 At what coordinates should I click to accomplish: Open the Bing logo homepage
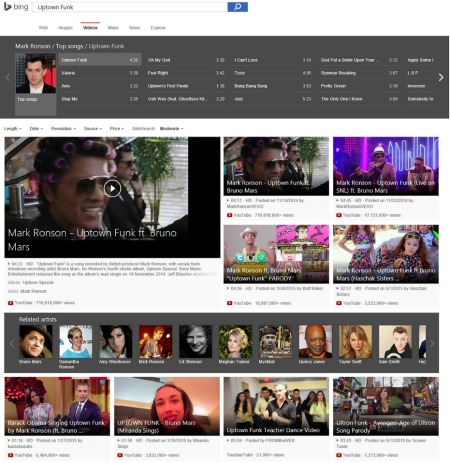pos(16,7)
